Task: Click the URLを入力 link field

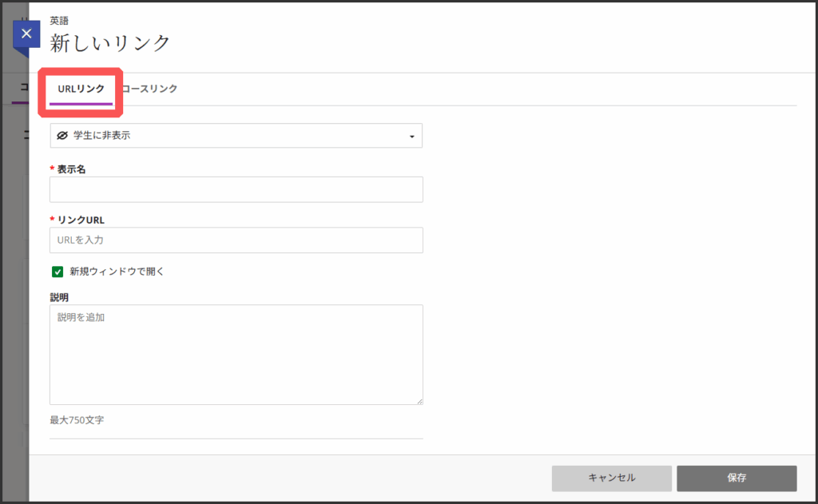Action: click(x=236, y=240)
